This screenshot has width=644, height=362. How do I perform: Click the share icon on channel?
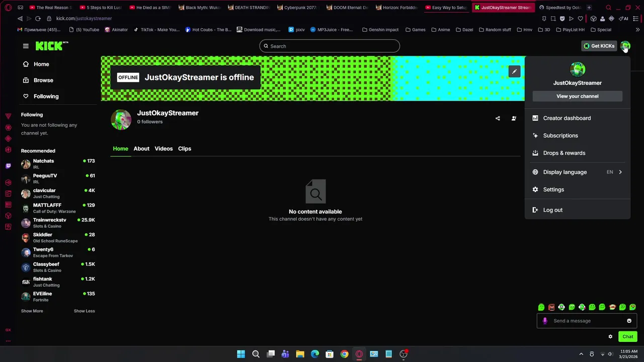click(498, 119)
